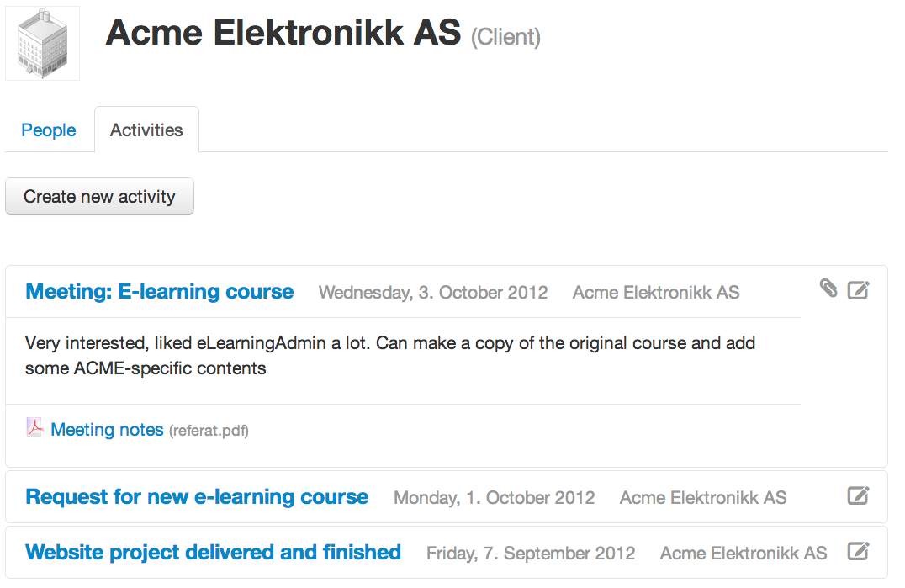The height and width of the screenshot is (588, 905).
Task: Click the meeting description text about eLearningAdmin
Action: (x=390, y=356)
